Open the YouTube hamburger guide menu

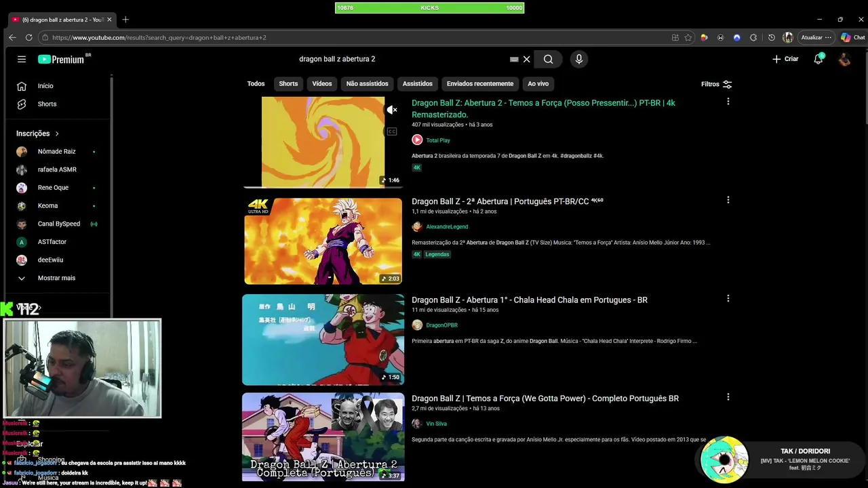pyautogui.click(x=22, y=59)
